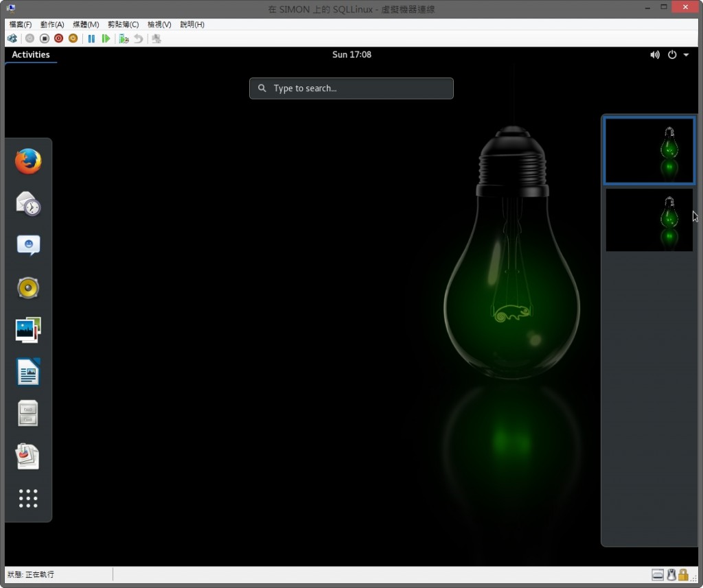Viewport: 703px width, 588px height.
Task: Click the enhanced session toolbar icon
Action: (156, 38)
